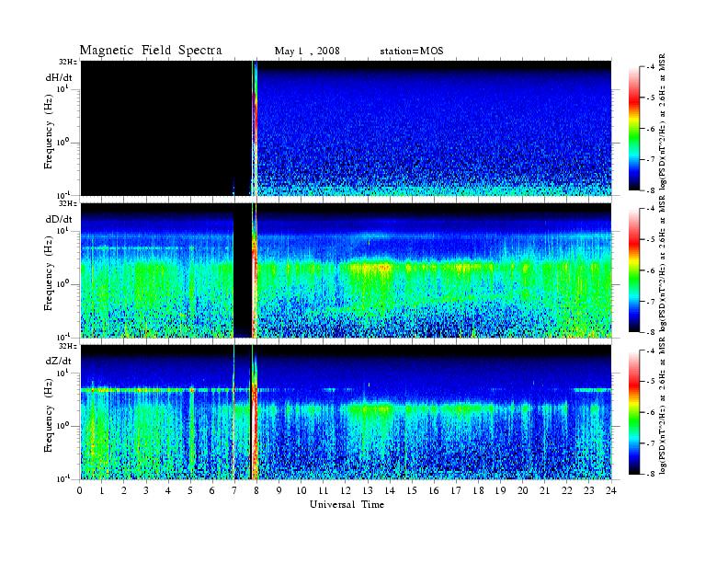Viewport: 728px width, 563px height.
Task: Click the dD/dt spectrogram colorbar
Action: [x=634, y=270]
